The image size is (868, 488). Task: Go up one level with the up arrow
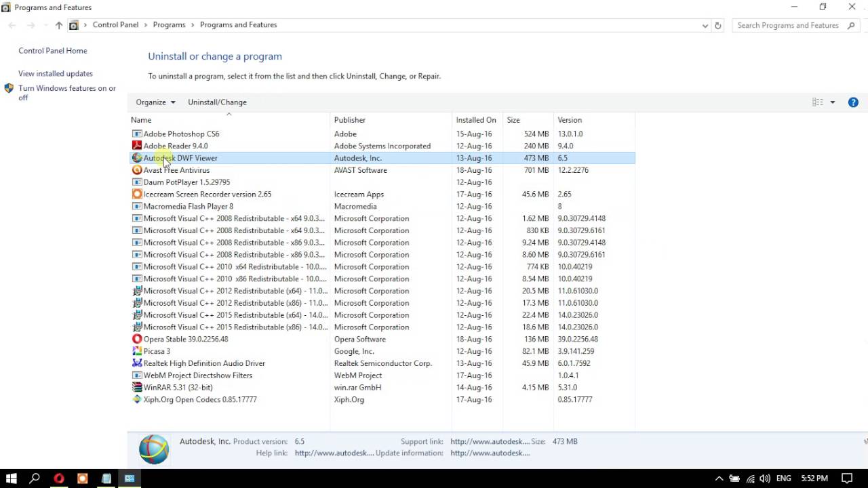click(x=58, y=25)
